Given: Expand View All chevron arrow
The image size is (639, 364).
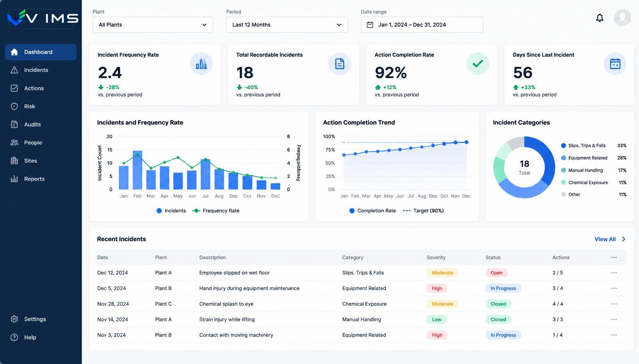Looking at the screenshot, I should point(623,239).
